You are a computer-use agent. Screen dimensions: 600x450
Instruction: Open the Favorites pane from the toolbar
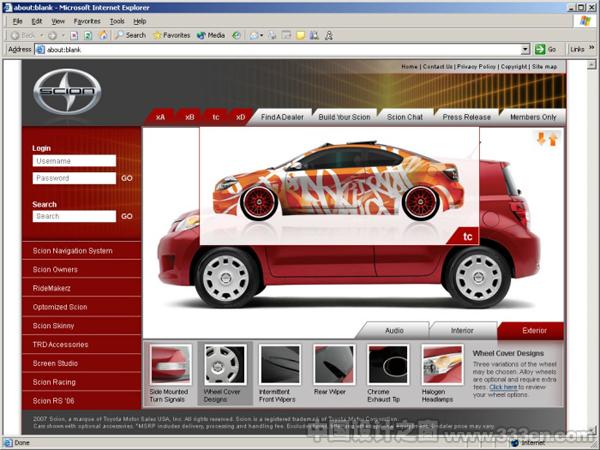(x=171, y=35)
